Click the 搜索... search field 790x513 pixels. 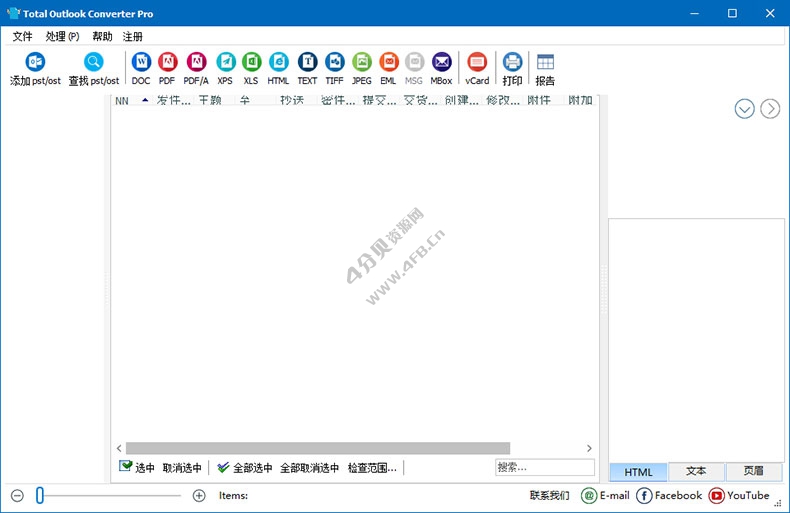(545, 467)
